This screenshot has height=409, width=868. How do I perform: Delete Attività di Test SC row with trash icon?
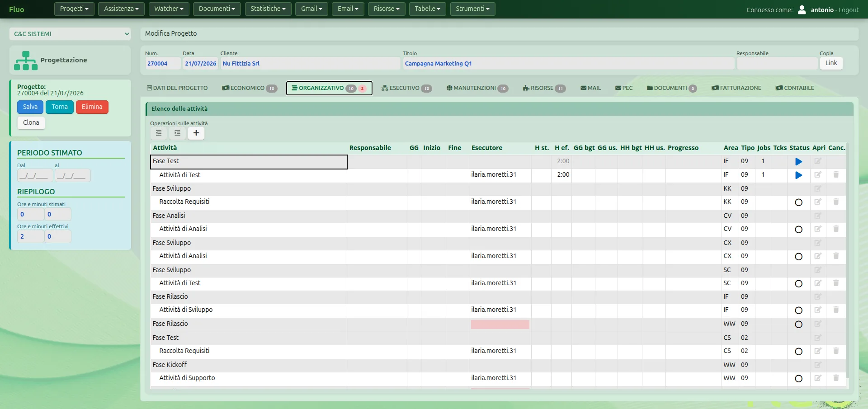836,283
